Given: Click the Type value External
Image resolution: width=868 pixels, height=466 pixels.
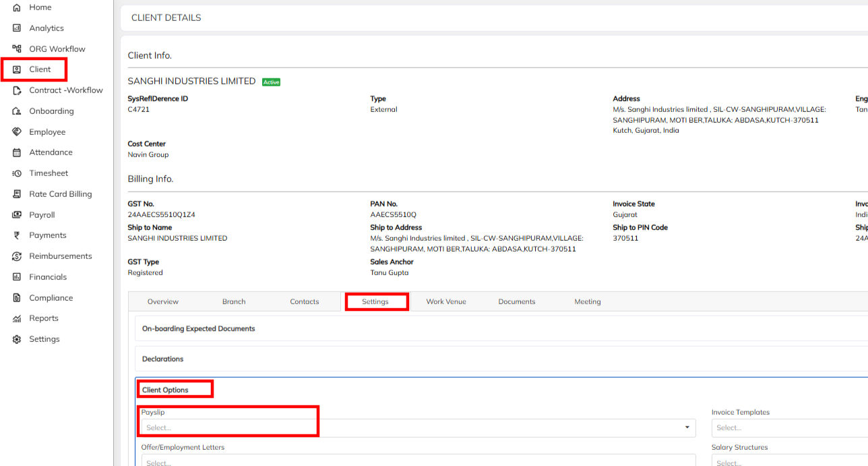Looking at the screenshot, I should (384, 109).
